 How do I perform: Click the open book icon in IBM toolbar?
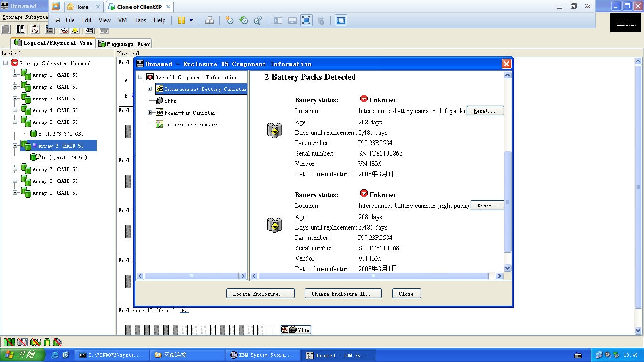tap(20, 30)
